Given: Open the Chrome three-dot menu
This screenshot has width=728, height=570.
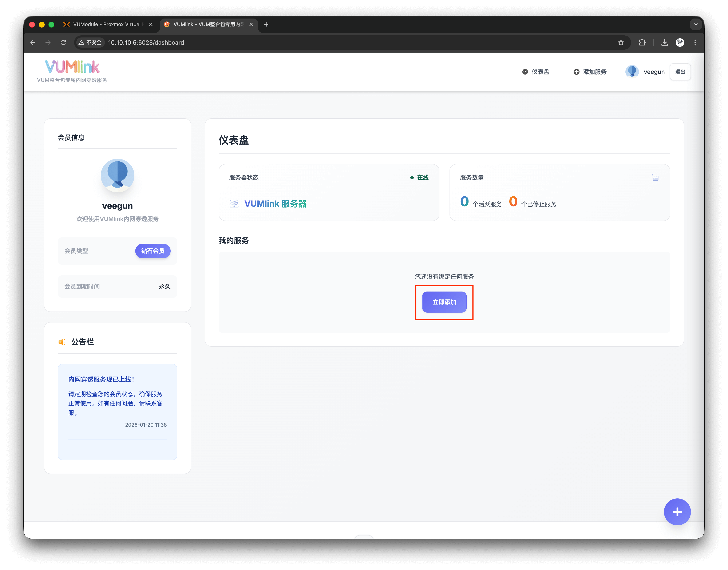Looking at the screenshot, I should coord(695,42).
